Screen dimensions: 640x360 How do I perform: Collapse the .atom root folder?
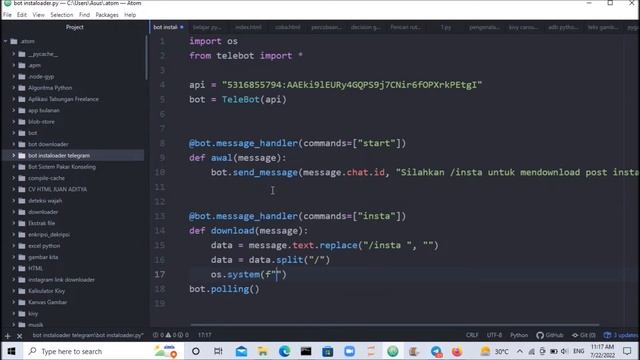point(6,41)
